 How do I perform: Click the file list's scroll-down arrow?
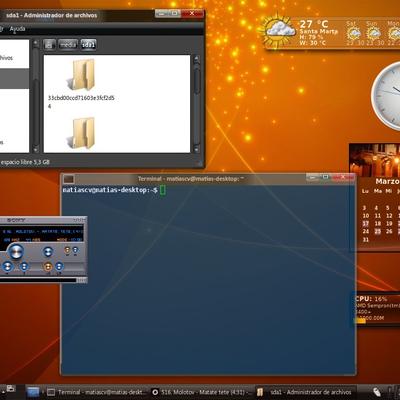click(x=197, y=149)
